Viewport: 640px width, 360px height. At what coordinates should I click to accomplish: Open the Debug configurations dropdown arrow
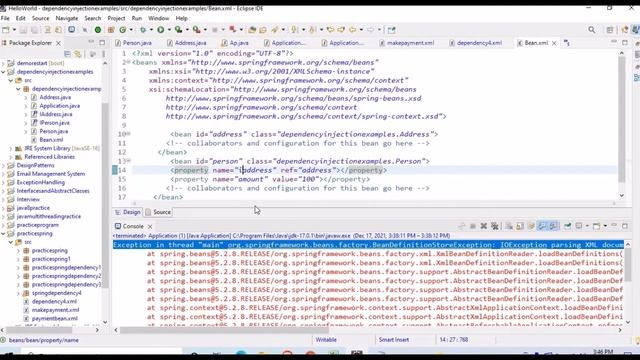(x=151, y=30)
